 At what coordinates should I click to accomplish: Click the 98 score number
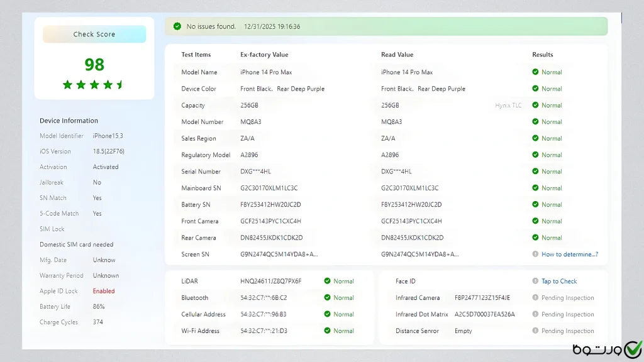[94, 65]
